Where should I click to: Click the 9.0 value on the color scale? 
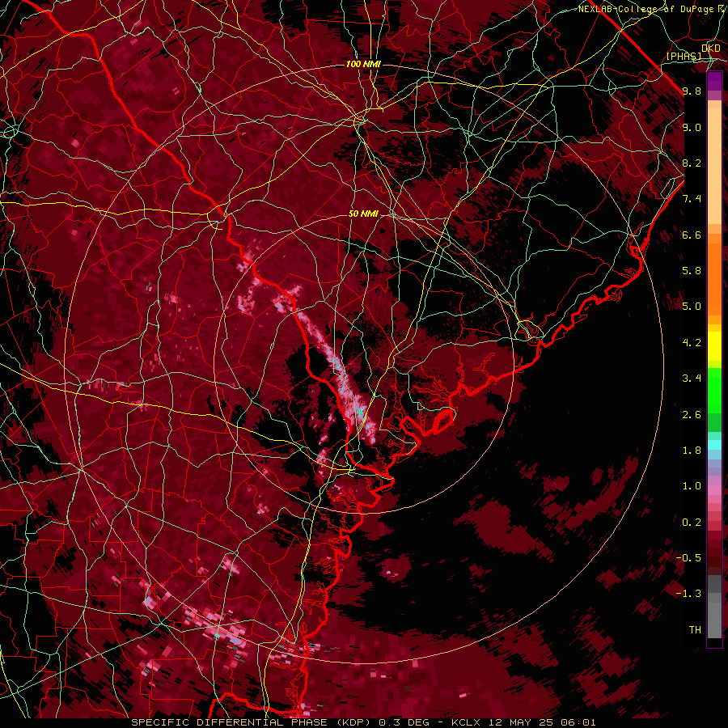click(x=692, y=127)
